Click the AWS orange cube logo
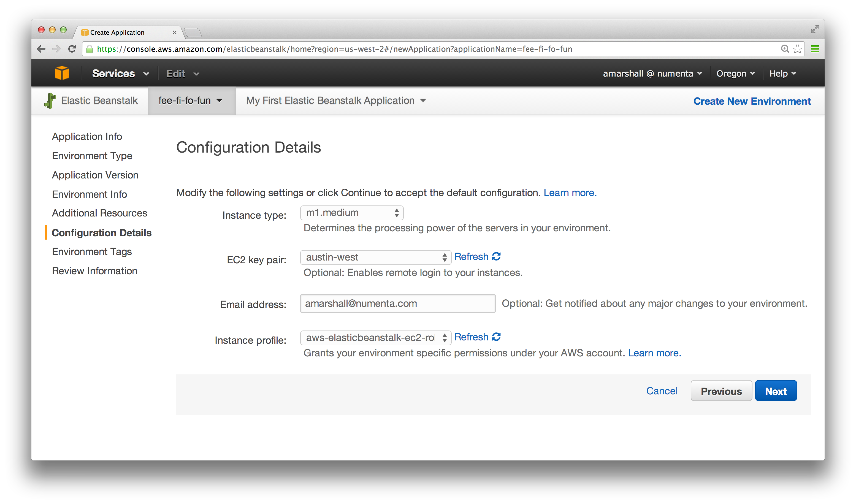 click(x=62, y=73)
